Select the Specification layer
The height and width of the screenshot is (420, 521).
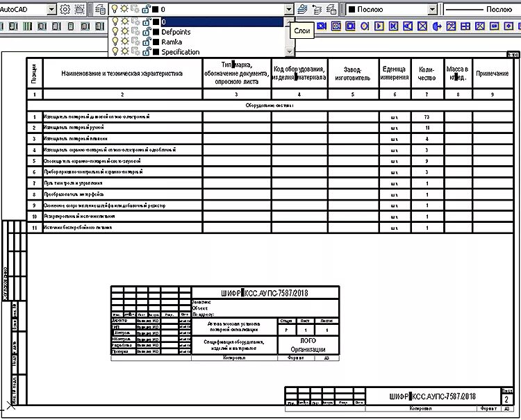[x=197, y=52]
